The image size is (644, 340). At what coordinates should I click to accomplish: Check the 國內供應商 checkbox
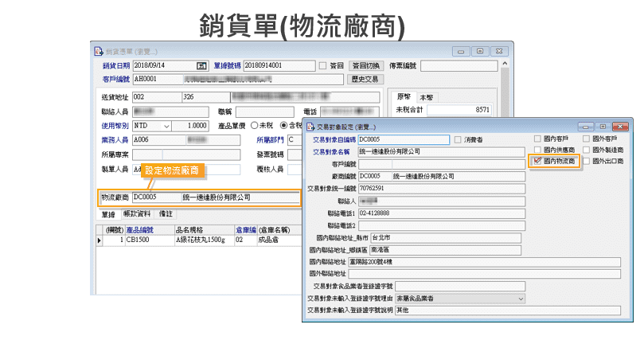point(537,150)
